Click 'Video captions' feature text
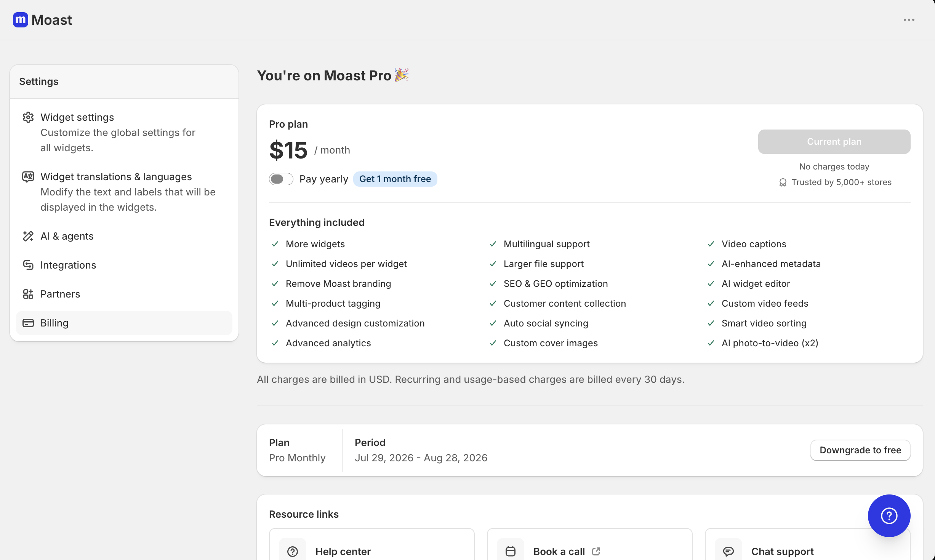 click(x=754, y=244)
